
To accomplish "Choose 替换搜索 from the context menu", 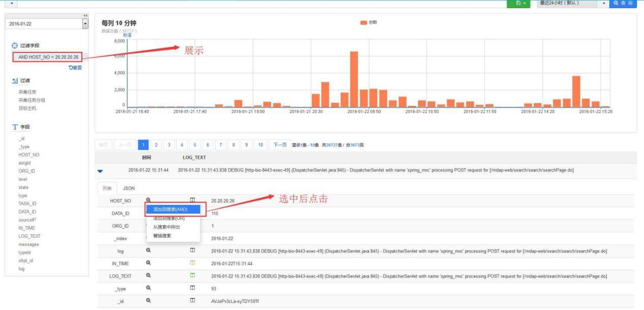I will pyautogui.click(x=162, y=236).
